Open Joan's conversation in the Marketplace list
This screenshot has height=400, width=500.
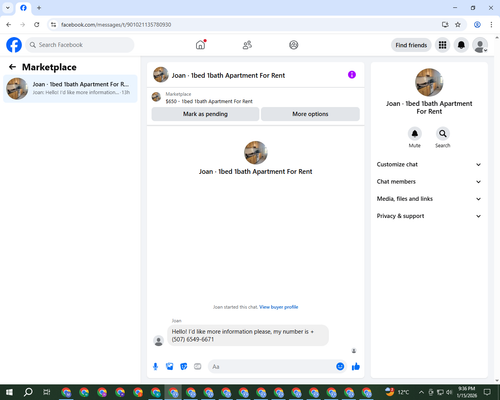[70, 89]
